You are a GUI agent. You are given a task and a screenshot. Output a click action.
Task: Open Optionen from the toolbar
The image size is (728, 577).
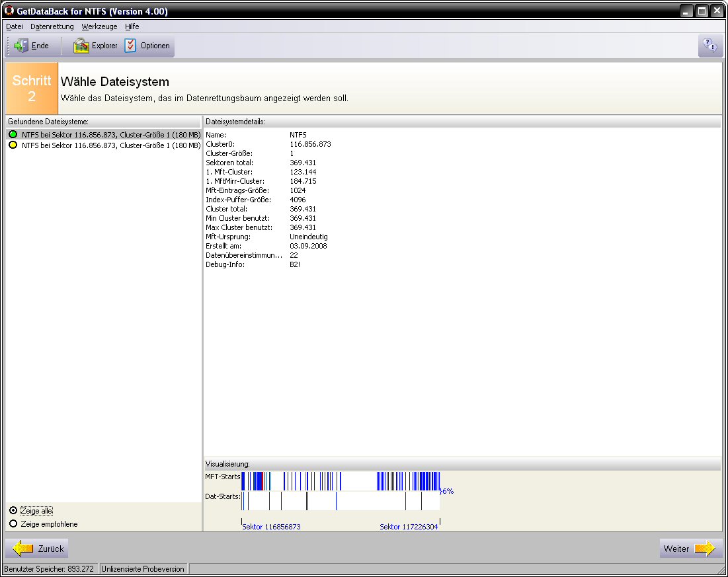pos(147,46)
